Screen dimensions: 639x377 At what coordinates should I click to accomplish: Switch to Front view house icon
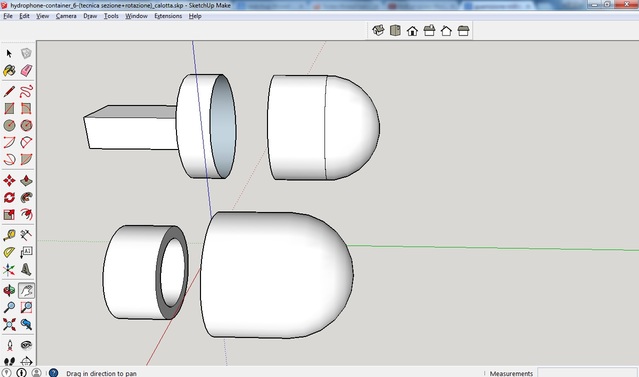click(x=412, y=31)
